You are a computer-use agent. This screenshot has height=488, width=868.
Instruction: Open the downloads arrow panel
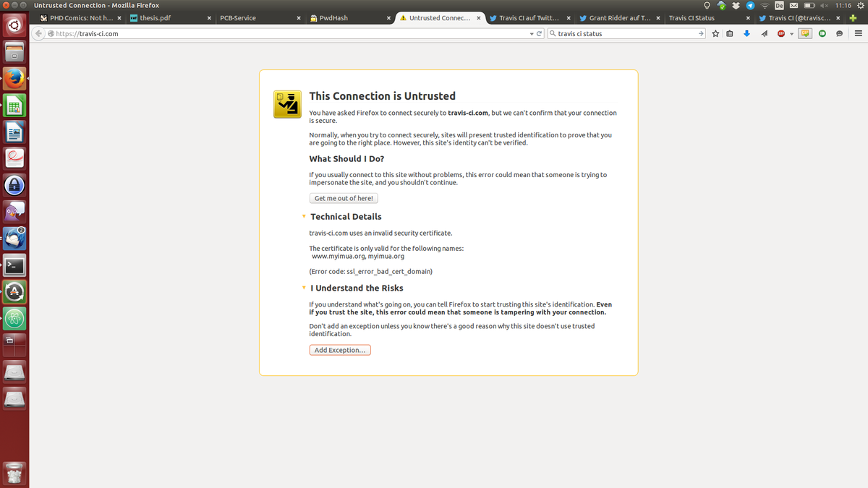pyautogui.click(x=746, y=33)
